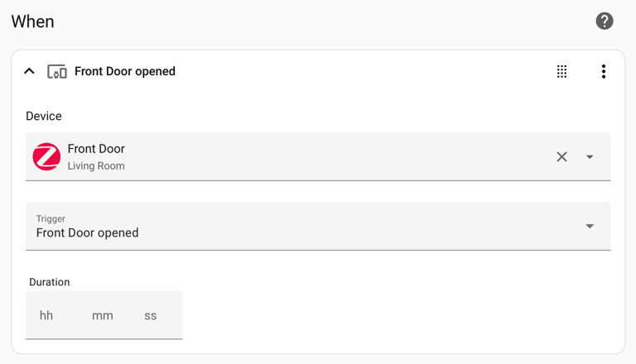Click the When section heading
This screenshot has height=364, width=636.
[33, 22]
